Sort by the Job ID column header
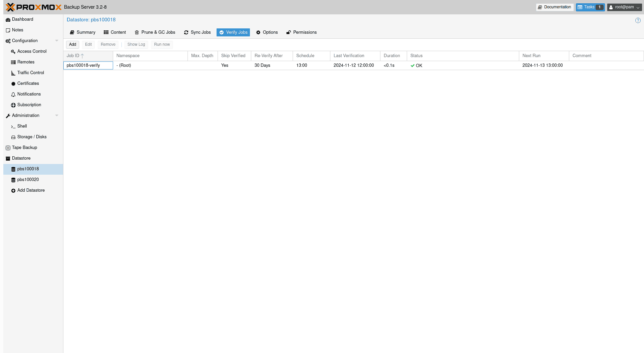 [73, 56]
